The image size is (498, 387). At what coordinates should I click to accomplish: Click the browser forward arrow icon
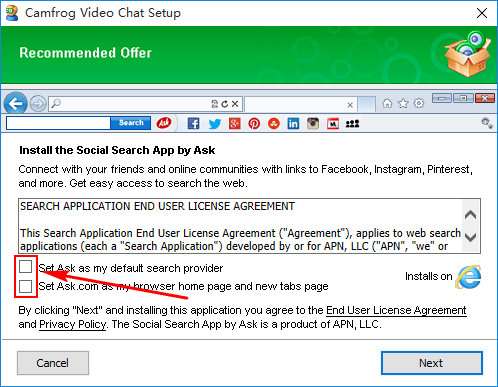38,104
